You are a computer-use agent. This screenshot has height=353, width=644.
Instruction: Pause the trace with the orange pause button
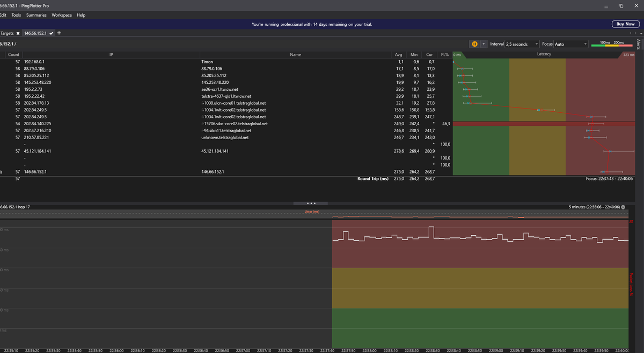pos(475,44)
